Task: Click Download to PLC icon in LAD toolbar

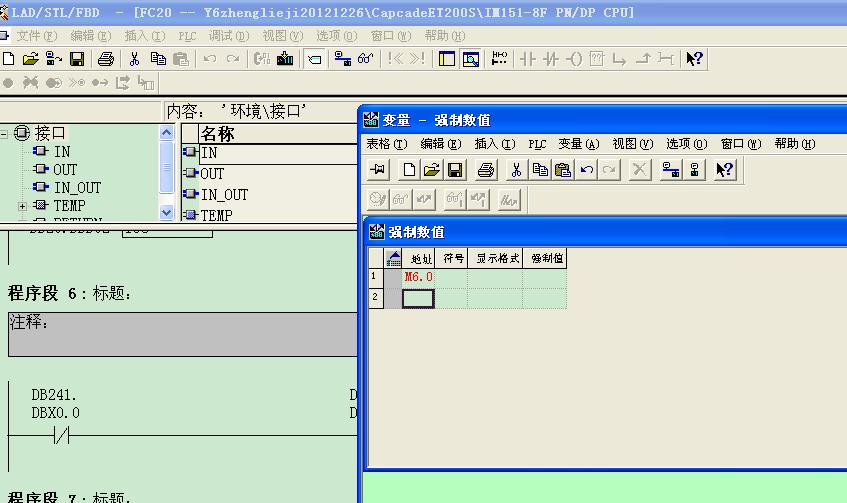Action: [x=285, y=59]
